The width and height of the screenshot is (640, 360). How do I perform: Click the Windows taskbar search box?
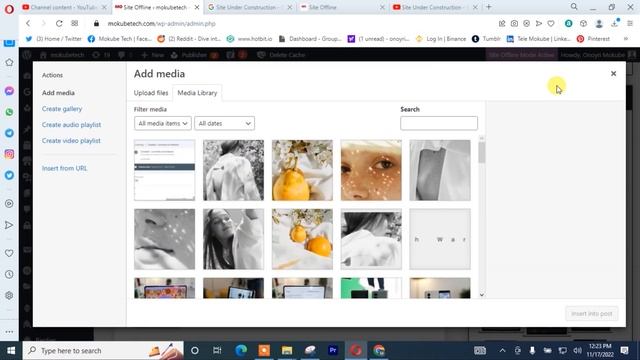[x=103, y=350]
